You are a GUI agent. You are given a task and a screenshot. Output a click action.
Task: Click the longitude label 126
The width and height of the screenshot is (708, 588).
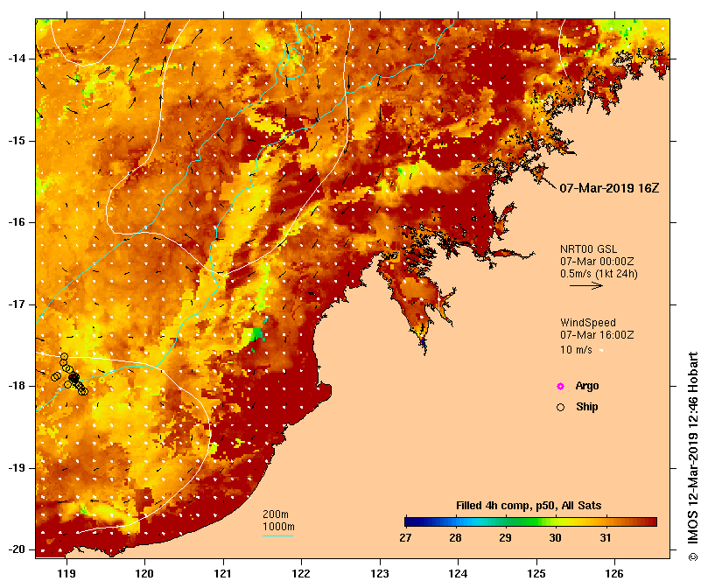614,573
